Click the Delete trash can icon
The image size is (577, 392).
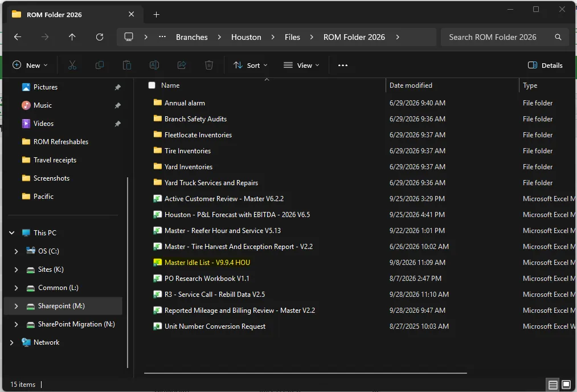pos(209,65)
